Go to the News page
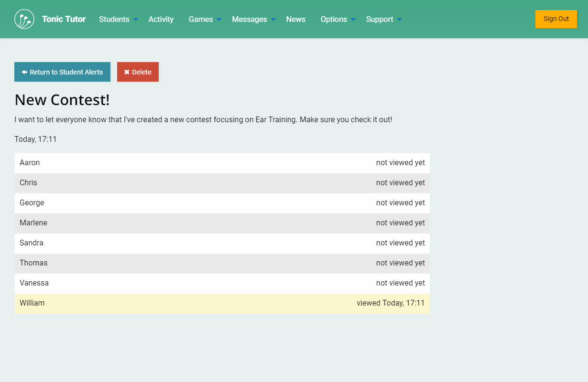The height and width of the screenshot is (382, 588). click(x=295, y=19)
